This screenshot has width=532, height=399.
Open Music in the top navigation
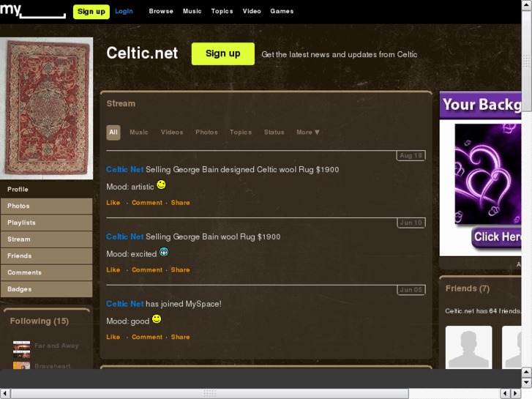192,11
